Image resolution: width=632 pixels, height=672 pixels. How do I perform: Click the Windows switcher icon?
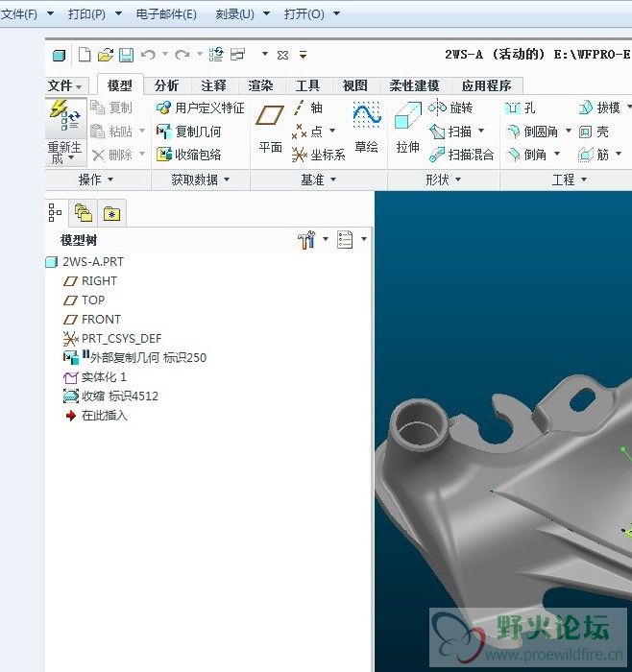(x=237, y=55)
